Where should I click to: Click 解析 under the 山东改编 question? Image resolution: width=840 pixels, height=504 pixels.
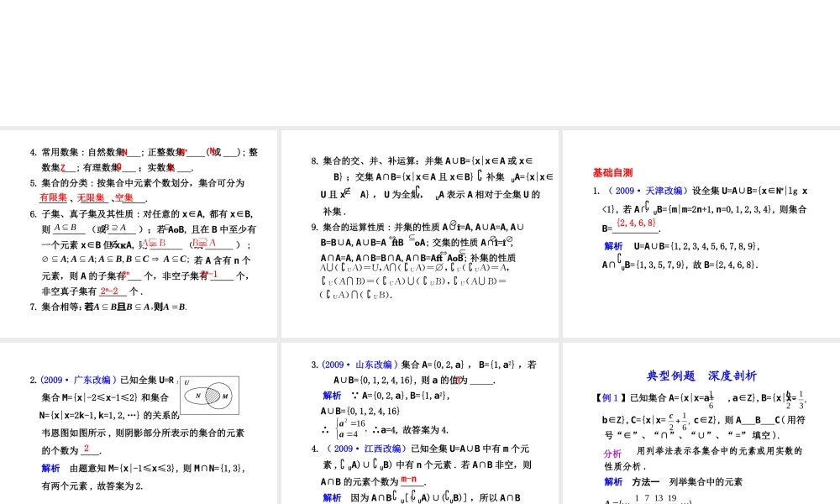click(x=332, y=396)
